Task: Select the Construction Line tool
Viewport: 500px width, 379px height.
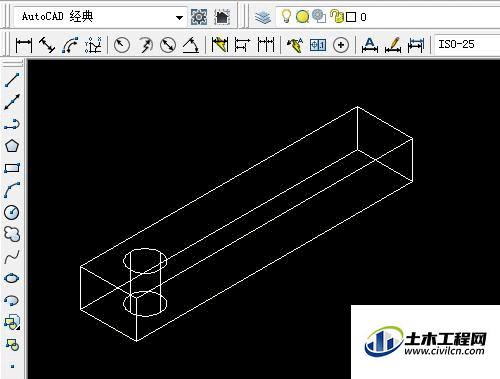Action: (12, 102)
